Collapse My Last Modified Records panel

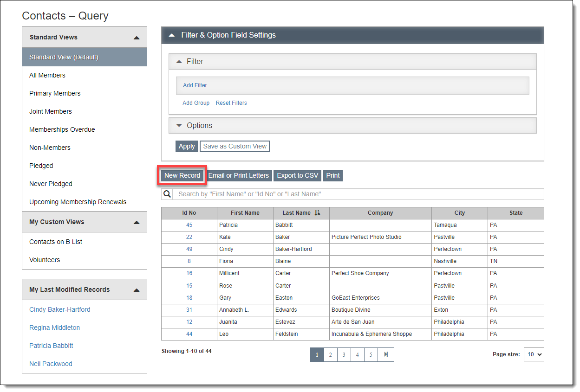(136, 290)
